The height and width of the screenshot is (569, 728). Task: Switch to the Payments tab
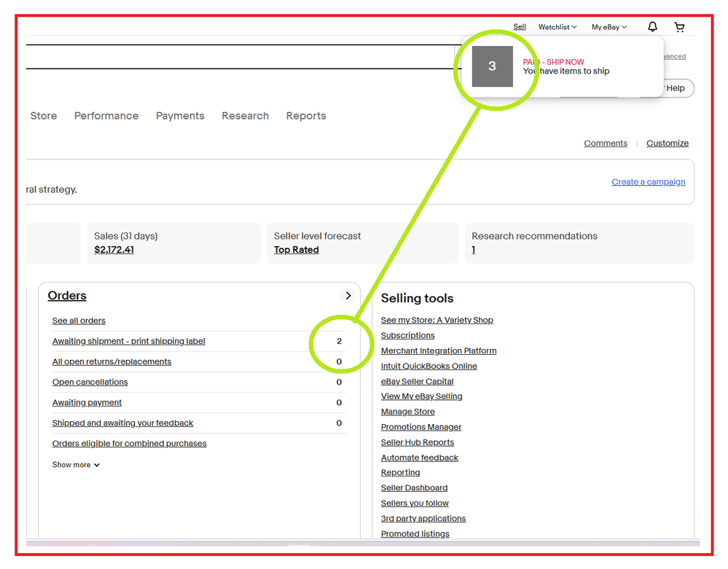(180, 116)
